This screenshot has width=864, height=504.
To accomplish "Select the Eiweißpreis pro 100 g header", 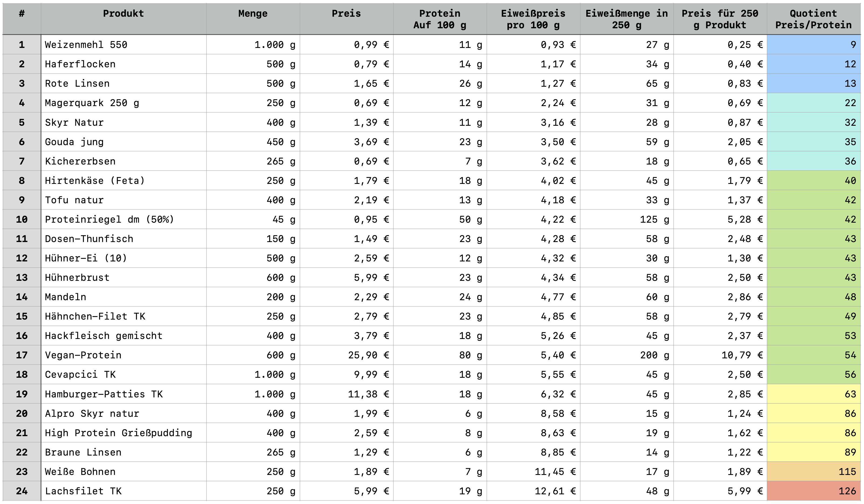I will click(x=533, y=19).
